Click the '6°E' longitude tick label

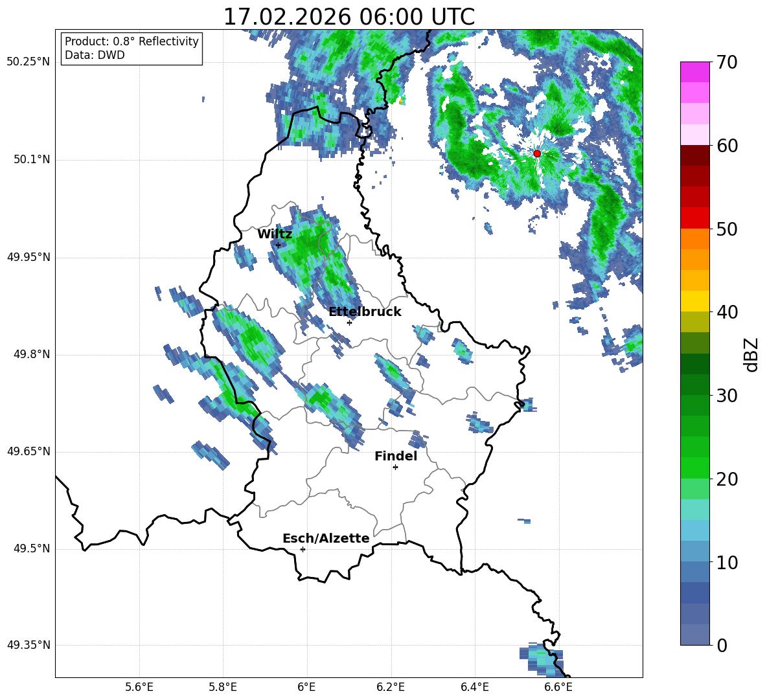pyautogui.click(x=306, y=687)
